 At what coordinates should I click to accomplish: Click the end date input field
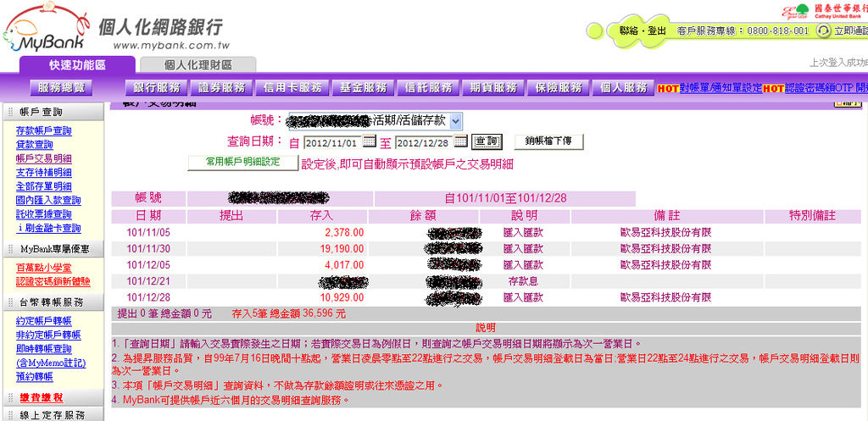coord(424,142)
